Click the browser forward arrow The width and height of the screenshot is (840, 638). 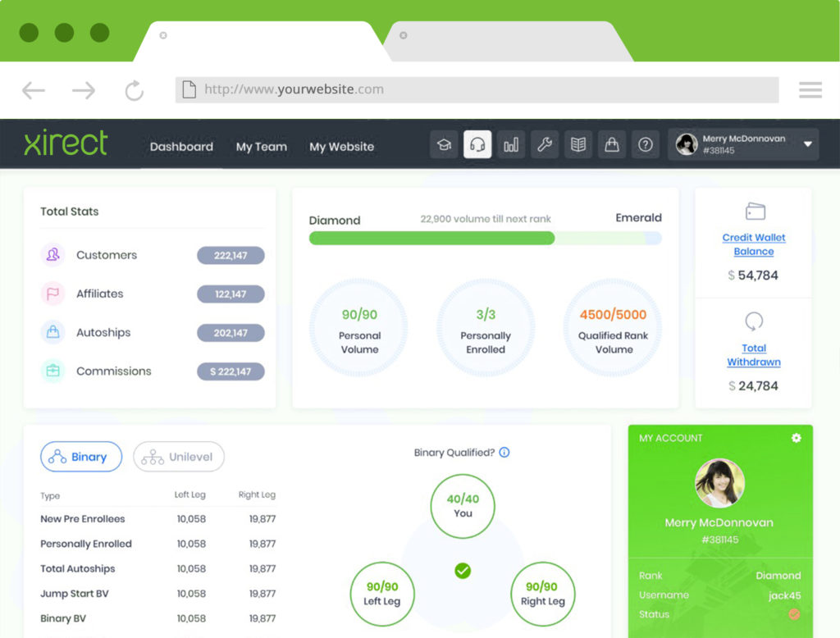pyautogui.click(x=84, y=90)
